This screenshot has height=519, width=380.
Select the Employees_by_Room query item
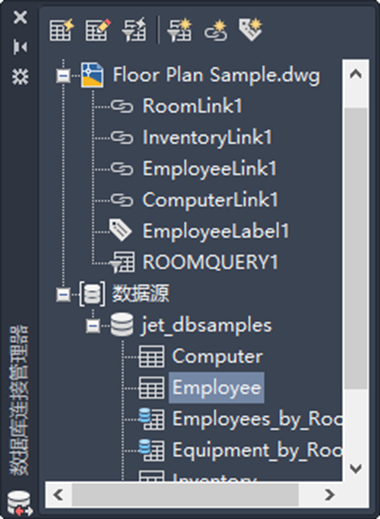tap(257, 419)
